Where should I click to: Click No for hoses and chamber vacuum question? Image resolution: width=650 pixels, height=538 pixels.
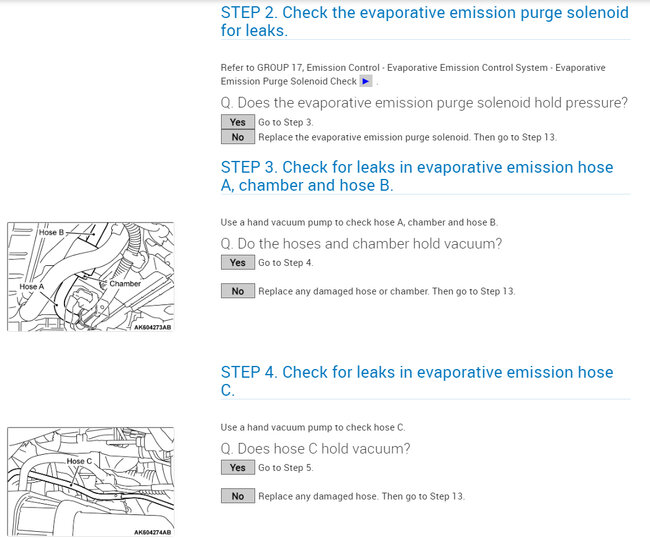coord(237,291)
